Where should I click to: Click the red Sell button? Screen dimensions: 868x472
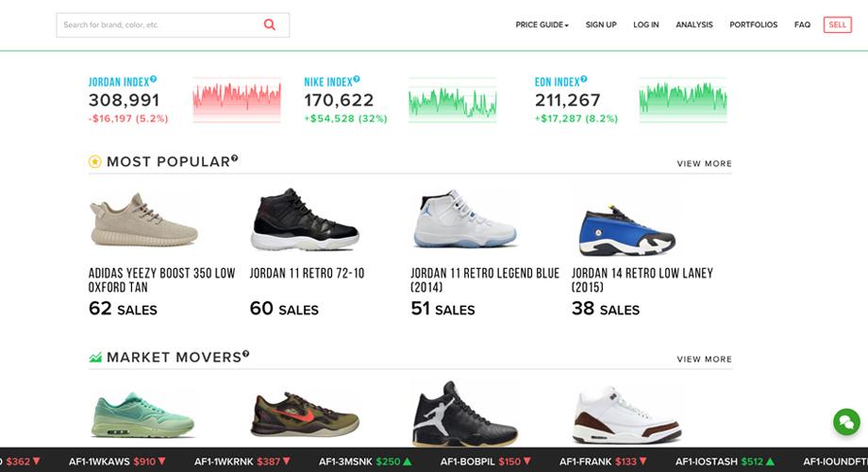point(838,25)
